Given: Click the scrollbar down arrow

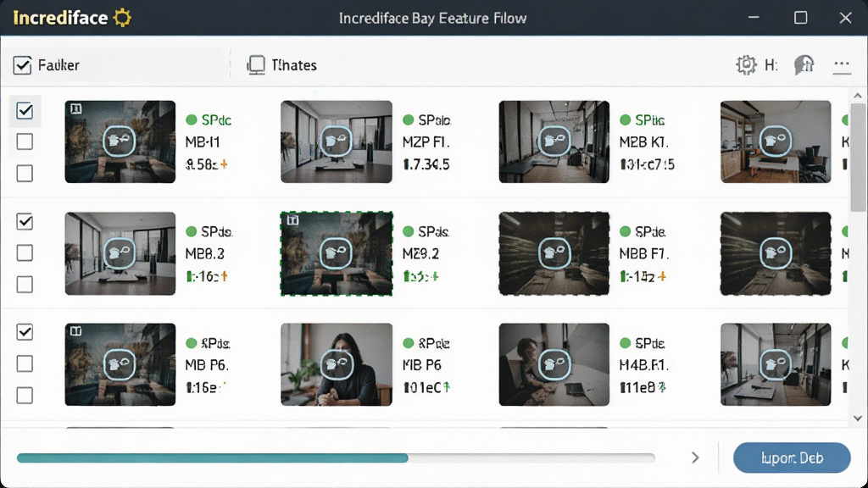Looking at the screenshot, I should [x=858, y=419].
